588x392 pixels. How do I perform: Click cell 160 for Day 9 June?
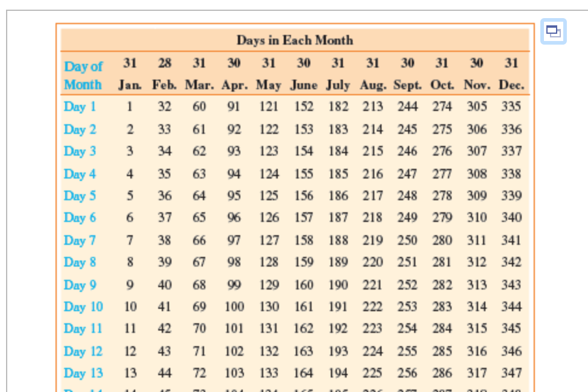tap(303, 285)
